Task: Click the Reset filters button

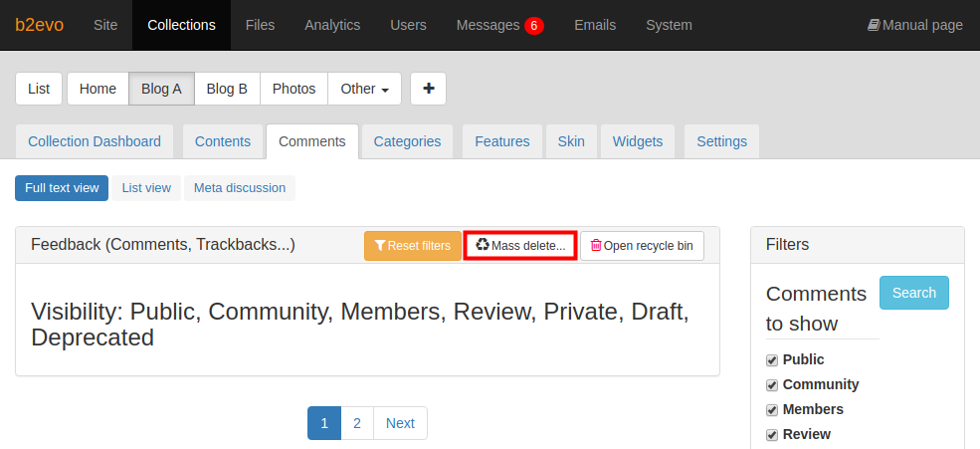Action: pos(413,246)
